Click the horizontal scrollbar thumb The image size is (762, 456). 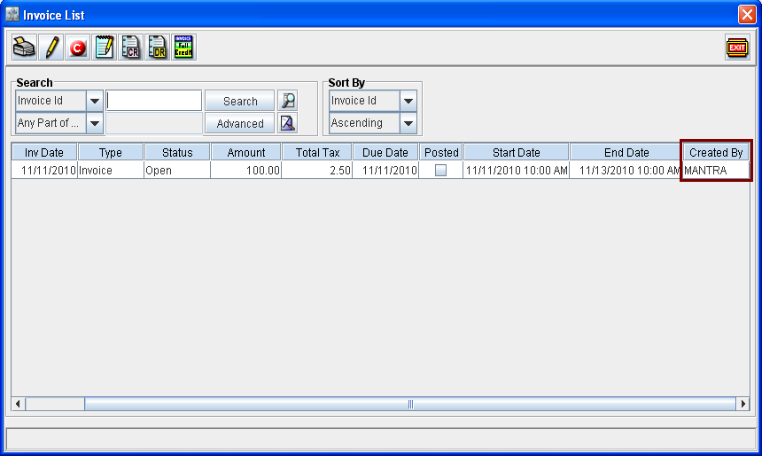(410, 403)
